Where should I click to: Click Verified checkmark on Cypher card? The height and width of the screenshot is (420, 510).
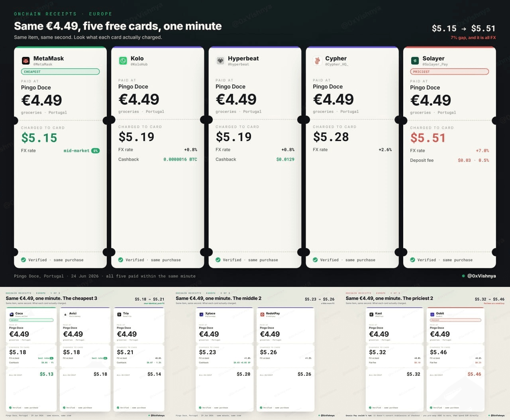click(315, 260)
